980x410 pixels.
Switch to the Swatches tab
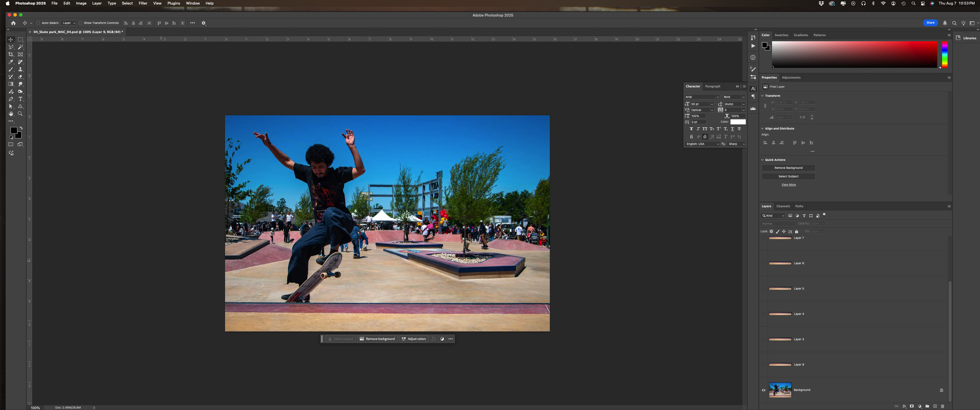point(781,35)
